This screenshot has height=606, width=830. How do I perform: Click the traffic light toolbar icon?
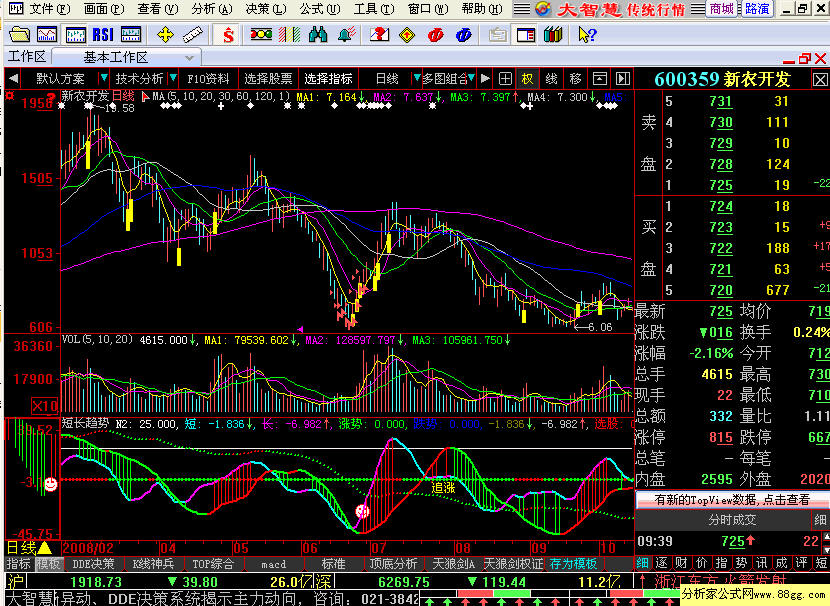(261, 35)
